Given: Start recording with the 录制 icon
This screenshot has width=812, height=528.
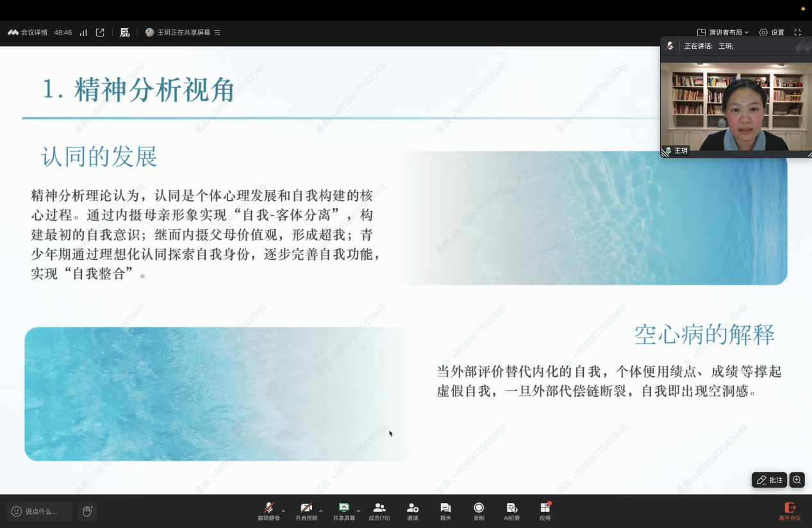Looking at the screenshot, I should click(x=479, y=511).
